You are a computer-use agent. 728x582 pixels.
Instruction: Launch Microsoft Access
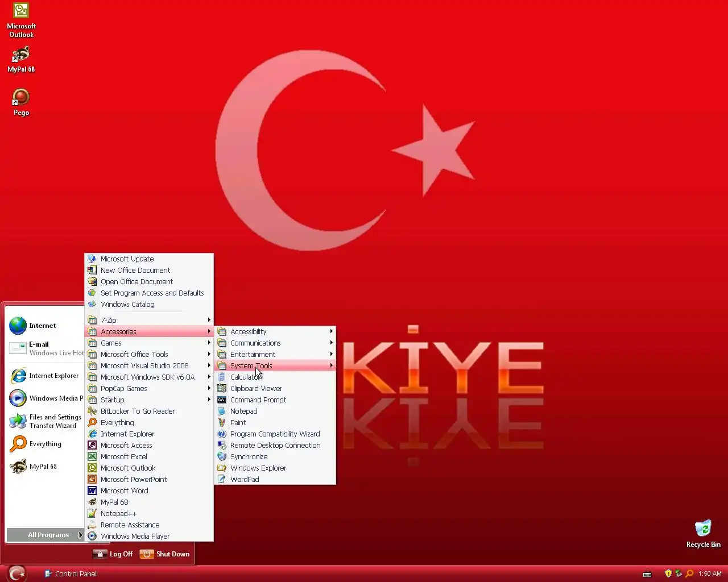(149, 445)
